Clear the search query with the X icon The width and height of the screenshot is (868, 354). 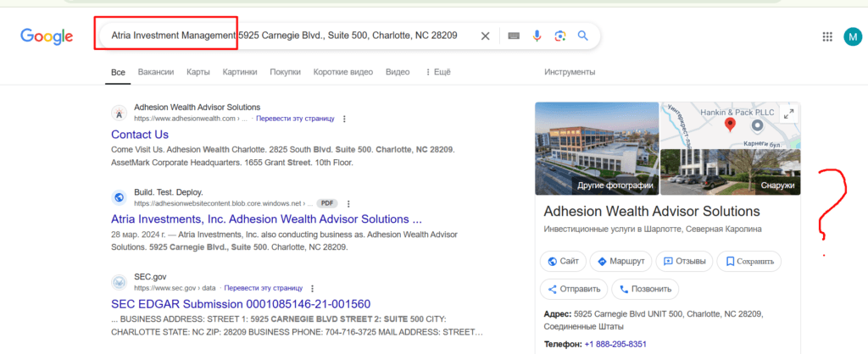pos(485,36)
